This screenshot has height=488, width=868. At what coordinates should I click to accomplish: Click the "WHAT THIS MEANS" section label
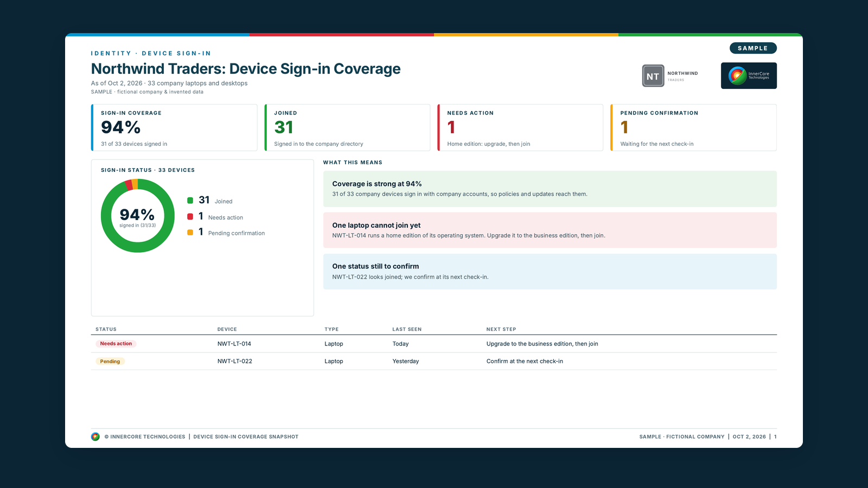pos(353,162)
